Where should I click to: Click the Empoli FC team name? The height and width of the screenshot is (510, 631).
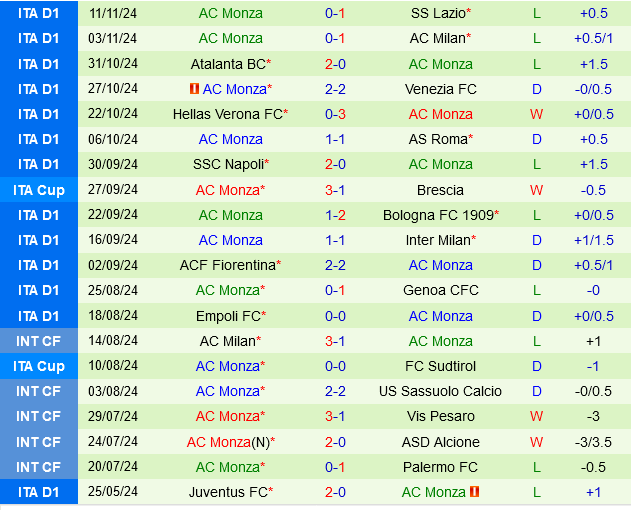(x=228, y=316)
